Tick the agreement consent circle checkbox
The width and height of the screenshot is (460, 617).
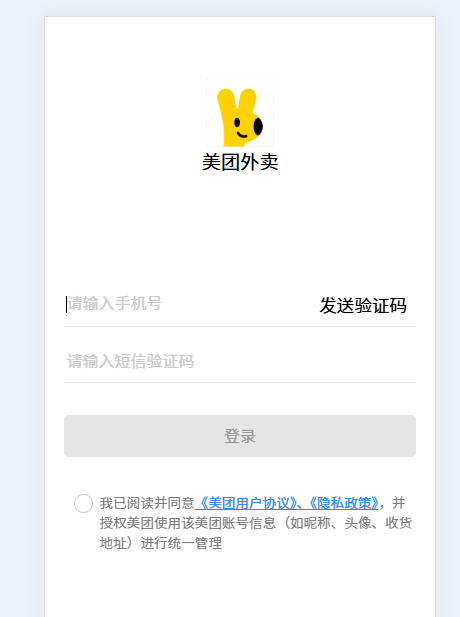point(83,503)
